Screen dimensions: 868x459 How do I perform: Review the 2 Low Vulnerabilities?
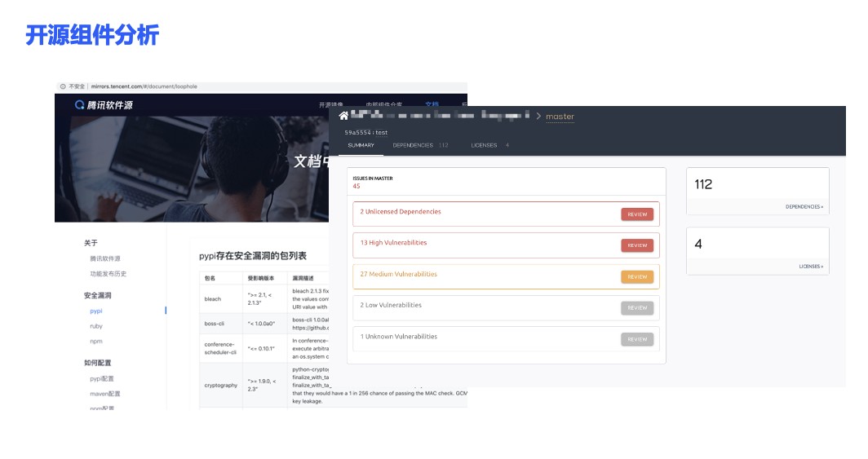[x=637, y=308]
